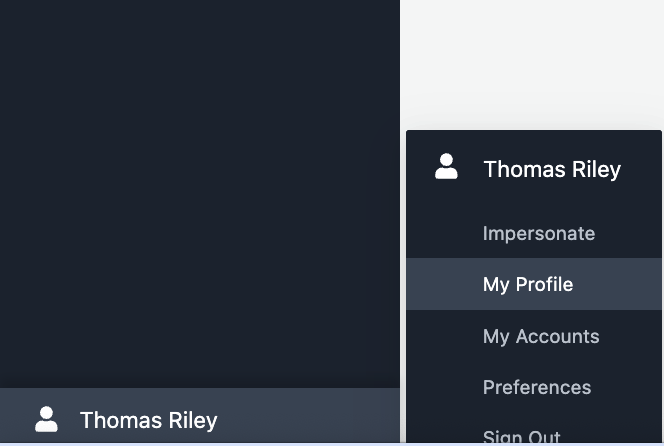This screenshot has height=446, width=664.
Task: Click the popup menu header row for Thomas Riley
Action: [x=534, y=170]
